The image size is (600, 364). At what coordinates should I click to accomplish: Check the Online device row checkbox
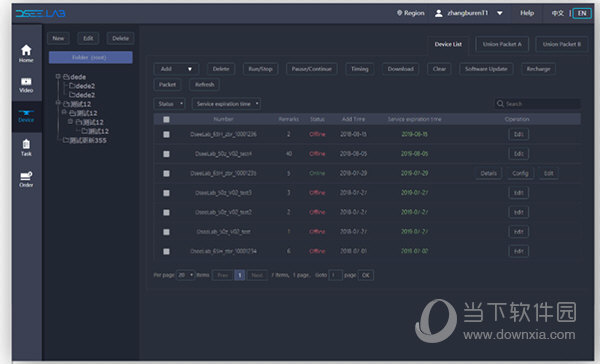click(166, 173)
